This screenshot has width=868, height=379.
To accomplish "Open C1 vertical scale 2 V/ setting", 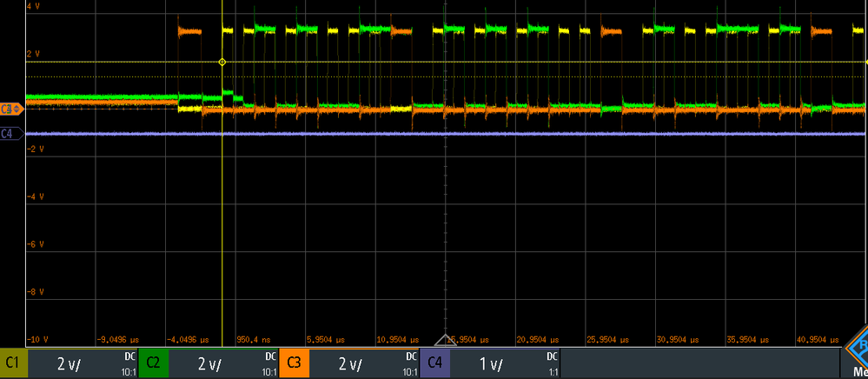I will tap(70, 364).
